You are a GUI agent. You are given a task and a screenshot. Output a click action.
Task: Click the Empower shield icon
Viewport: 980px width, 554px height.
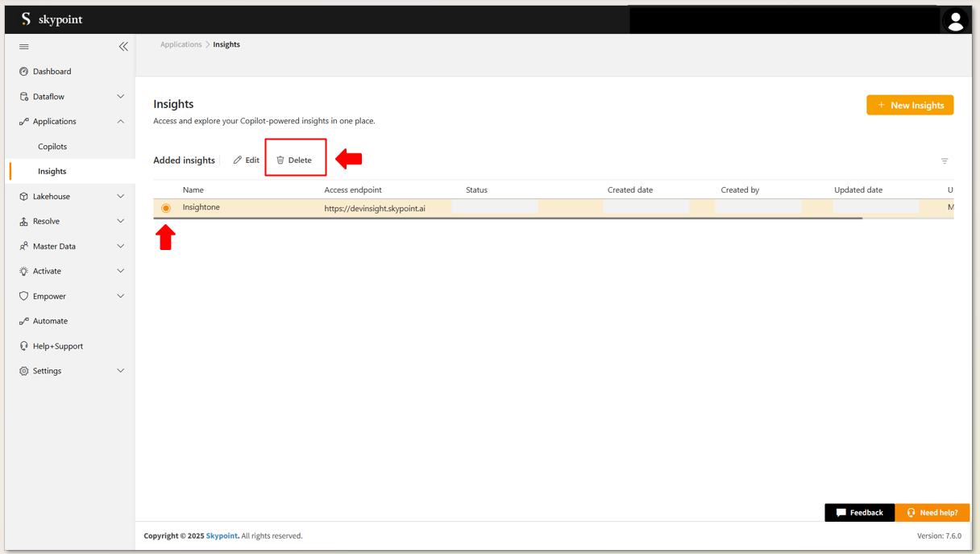(x=24, y=296)
